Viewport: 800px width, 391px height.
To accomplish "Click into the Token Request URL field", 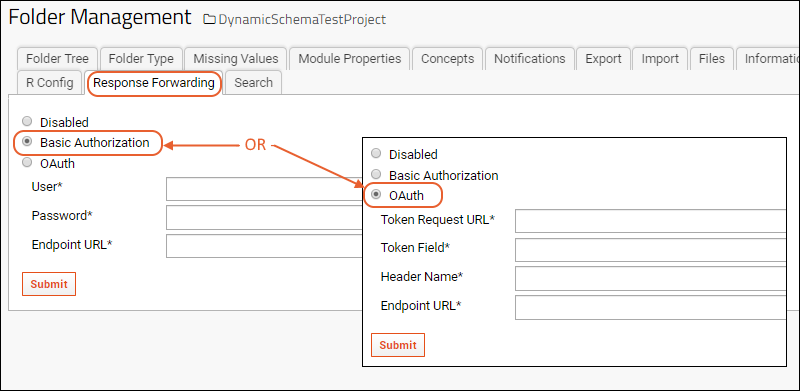I will [x=651, y=221].
